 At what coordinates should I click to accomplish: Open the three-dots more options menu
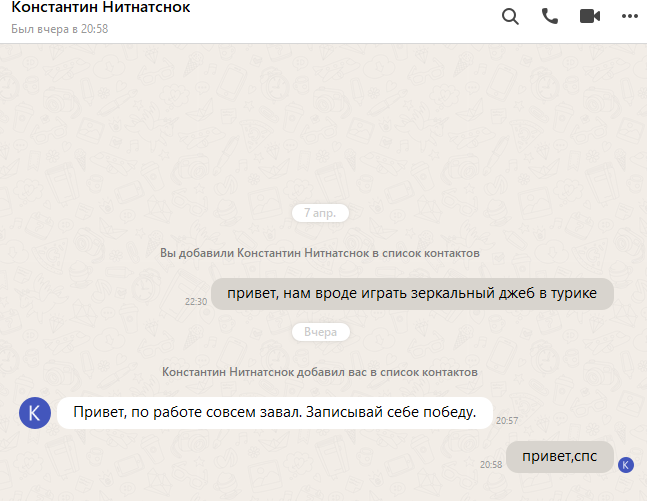pyautogui.click(x=630, y=17)
